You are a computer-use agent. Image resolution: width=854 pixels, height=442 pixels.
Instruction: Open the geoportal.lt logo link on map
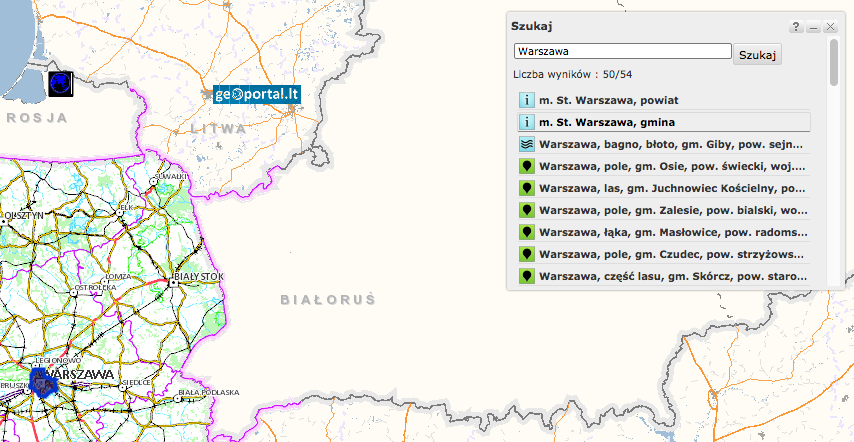(x=256, y=95)
